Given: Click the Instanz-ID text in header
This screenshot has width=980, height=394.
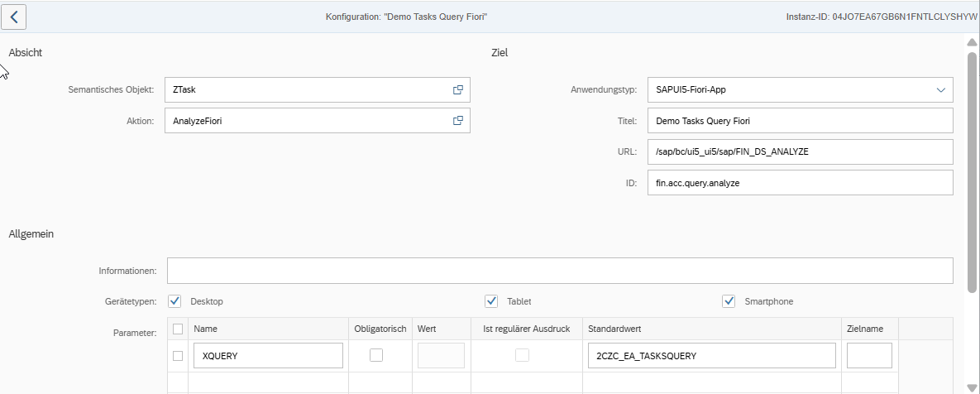Looking at the screenshot, I should click(x=882, y=17).
